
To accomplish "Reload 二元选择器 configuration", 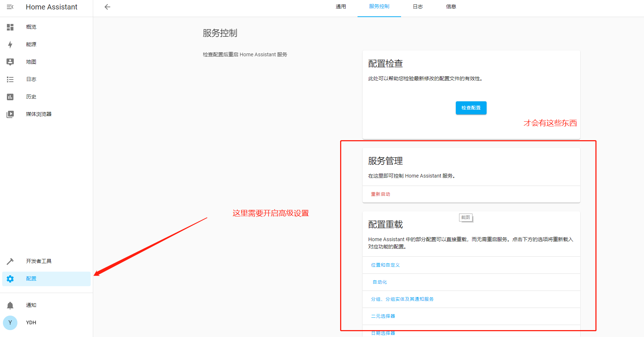I will tap(383, 316).
